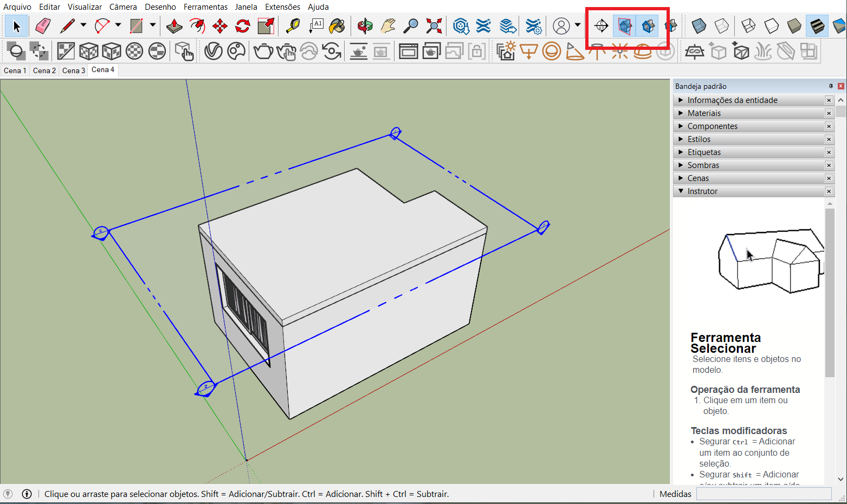
Task: Open the 3D Warehouse icon
Action: (x=461, y=26)
